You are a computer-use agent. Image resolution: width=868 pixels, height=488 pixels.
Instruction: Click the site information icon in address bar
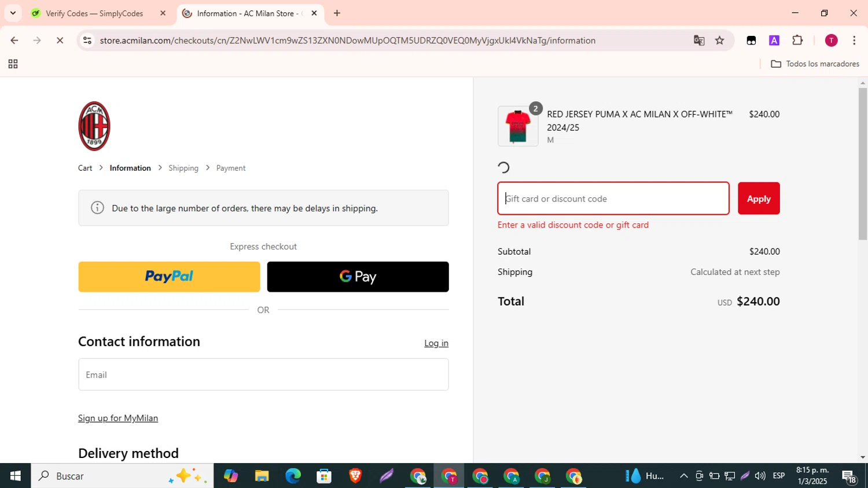[x=87, y=41]
